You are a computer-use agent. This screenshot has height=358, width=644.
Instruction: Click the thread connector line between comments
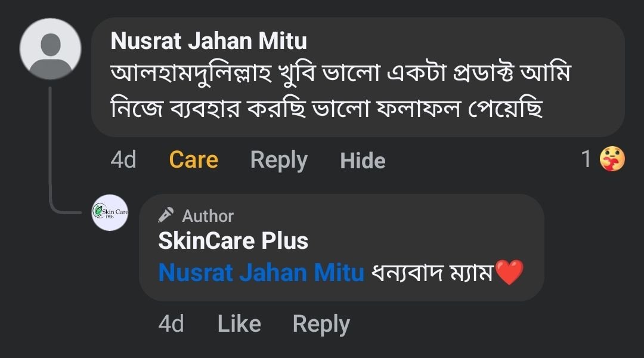click(x=51, y=149)
